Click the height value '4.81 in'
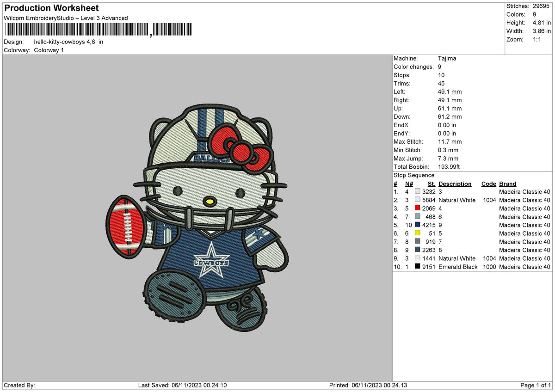Screen dimensions: 555x392 (542, 23)
